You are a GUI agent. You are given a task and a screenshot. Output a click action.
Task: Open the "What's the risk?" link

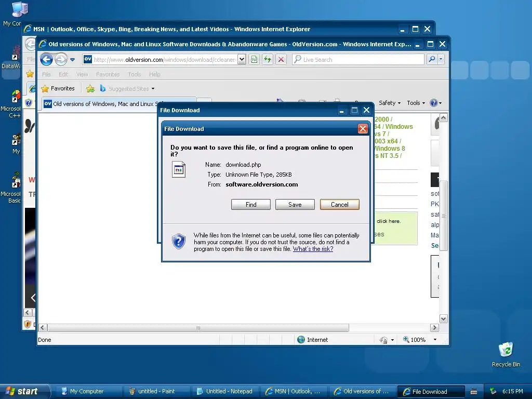click(x=313, y=249)
